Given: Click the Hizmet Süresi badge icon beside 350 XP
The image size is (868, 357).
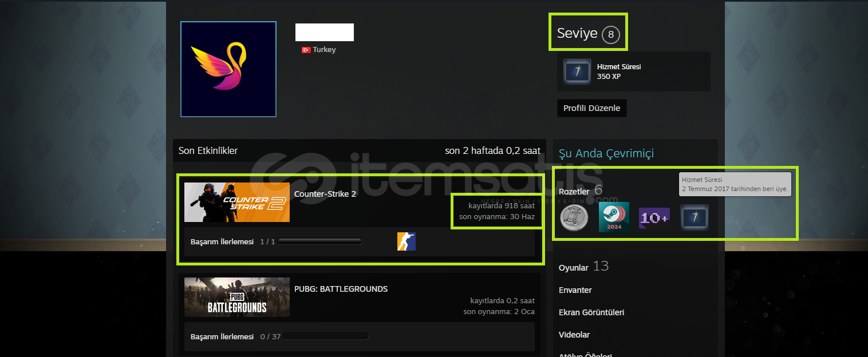Looking at the screenshot, I should click(x=577, y=72).
